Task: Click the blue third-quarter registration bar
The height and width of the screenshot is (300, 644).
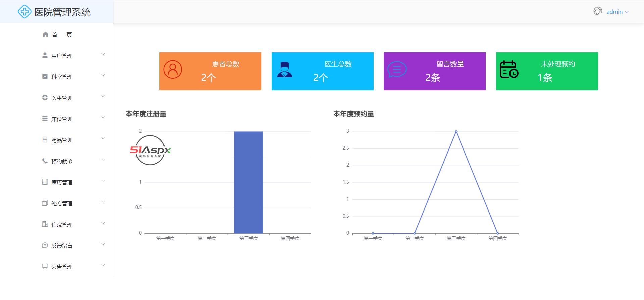Action: [248, 182]
